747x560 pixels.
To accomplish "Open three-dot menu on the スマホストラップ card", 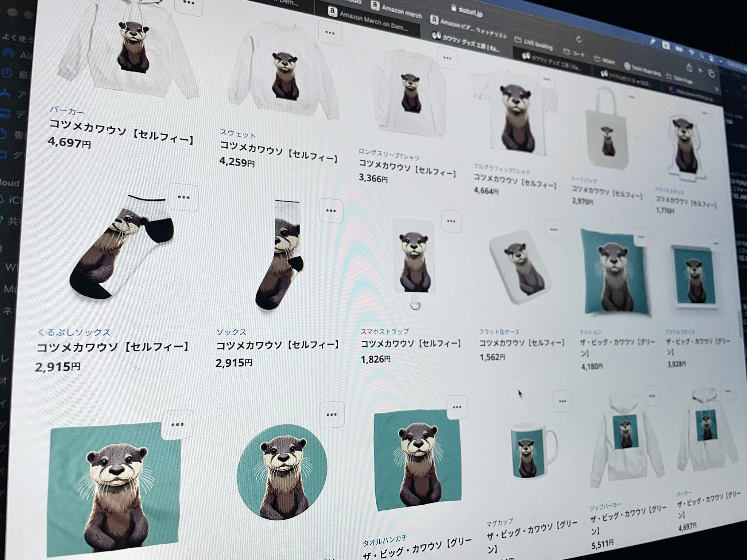I will [x=451, y=221].
